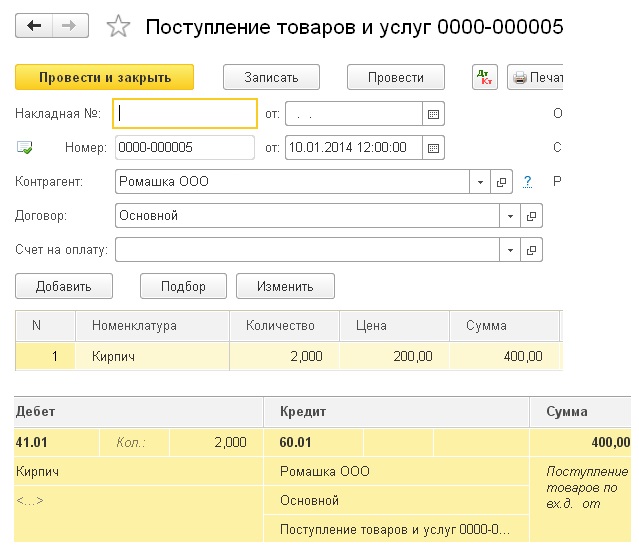
Task: Click the Записать button
Action: 271,77
